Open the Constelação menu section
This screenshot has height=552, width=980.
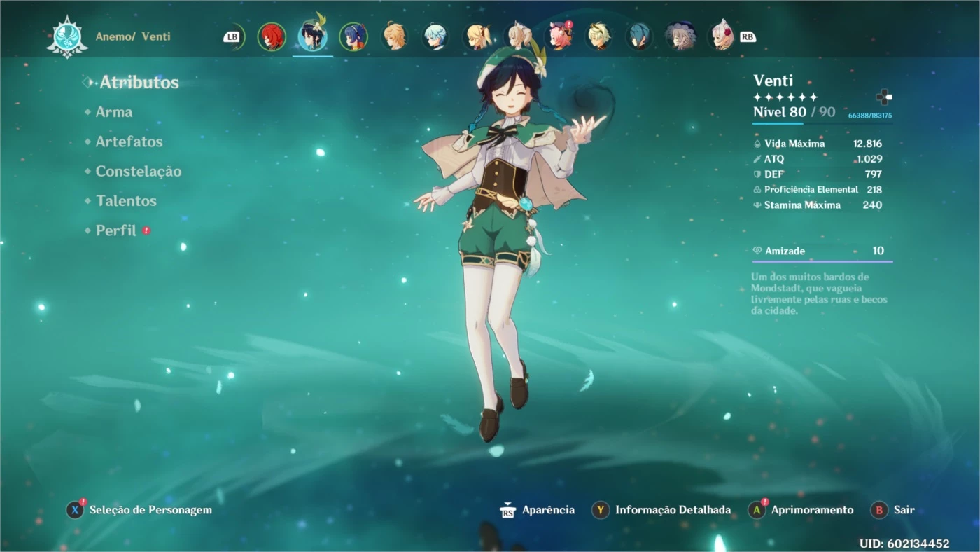(x=139, y=172)
